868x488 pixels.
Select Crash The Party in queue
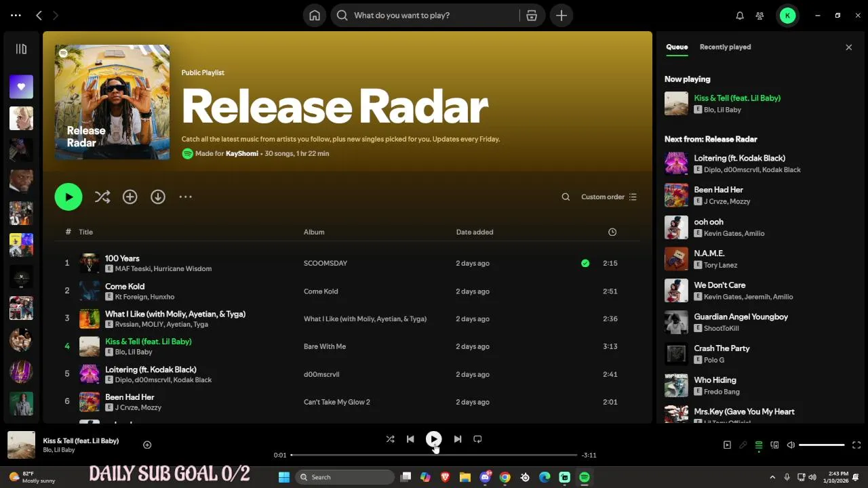[722, 348]
